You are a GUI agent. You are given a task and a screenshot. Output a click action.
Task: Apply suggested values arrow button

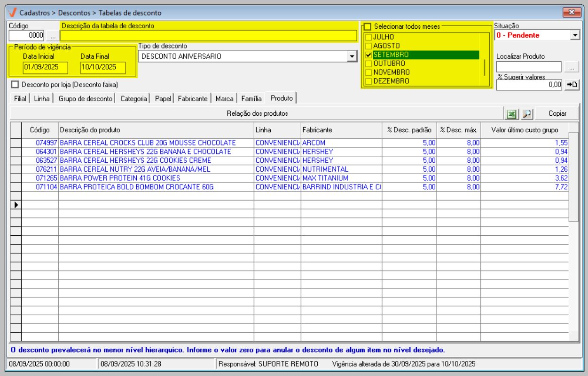pyautogui.click(x=572, y=85)
